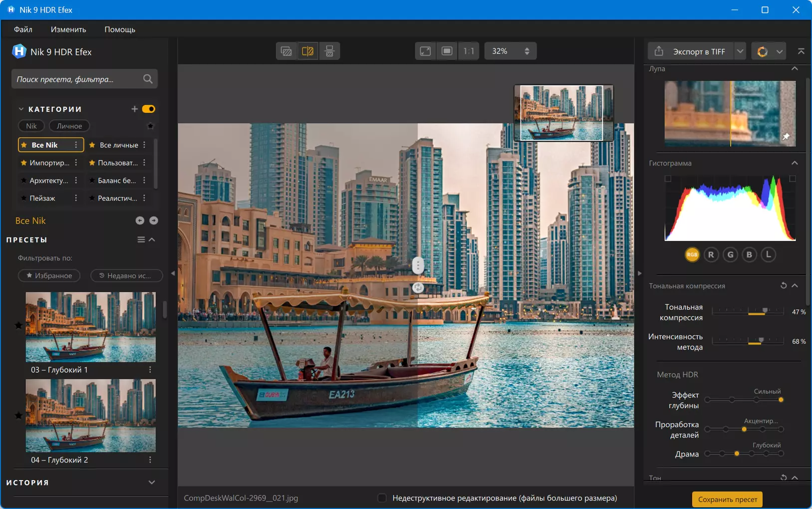Open the Изменить menu
The height and width of the screenshot is (509, 812).
[68, 29]
